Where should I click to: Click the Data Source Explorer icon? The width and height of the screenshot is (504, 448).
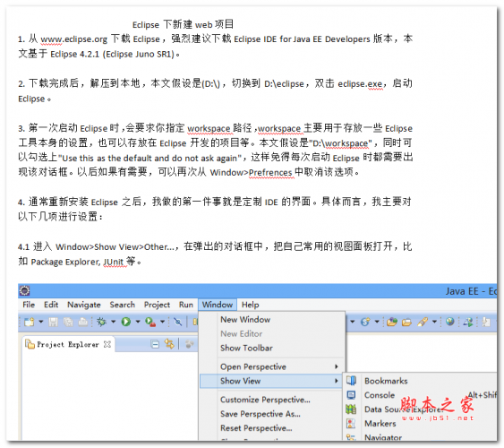tap(351, 409)
